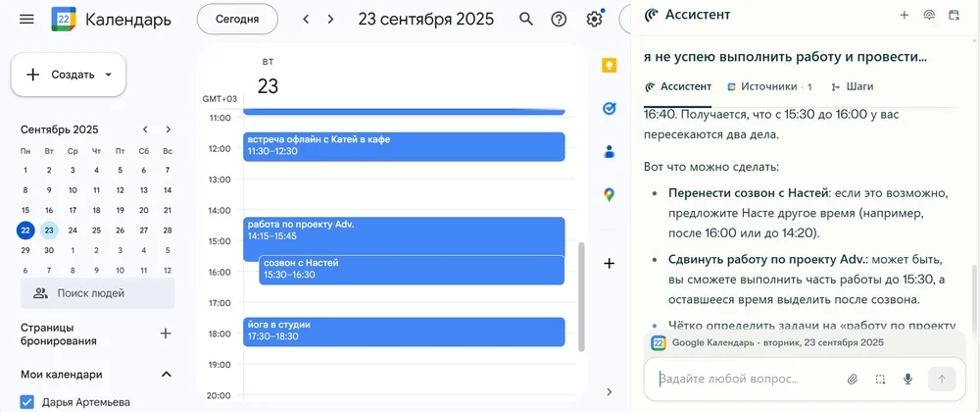This screenshot has width=980, height=412.
Task: Go to next month in mini calendar
Action: tap(169, 129)
